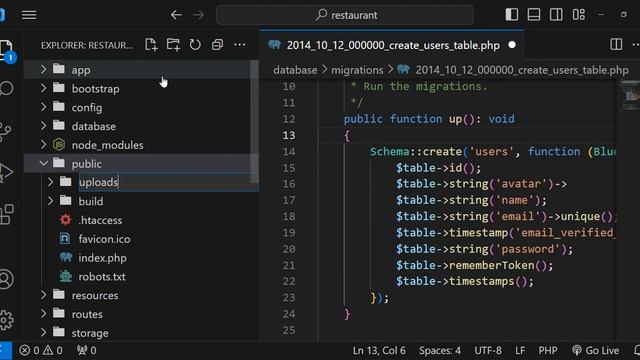Close the unsaved tab via dot indicator
Viewport: 640px width, 360px height.
(x=512, y=45)
